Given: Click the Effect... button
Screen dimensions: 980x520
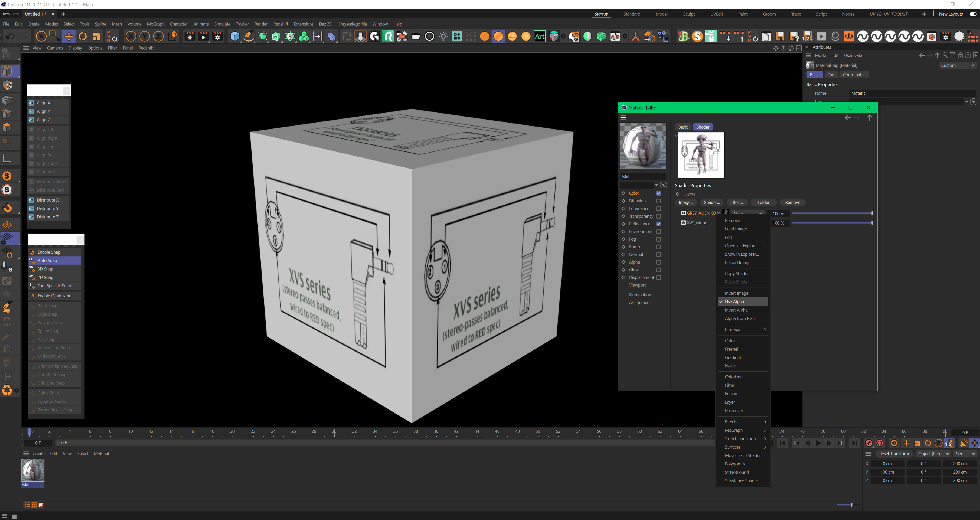Looking at the screenshot, I should (x=737, y=202).
